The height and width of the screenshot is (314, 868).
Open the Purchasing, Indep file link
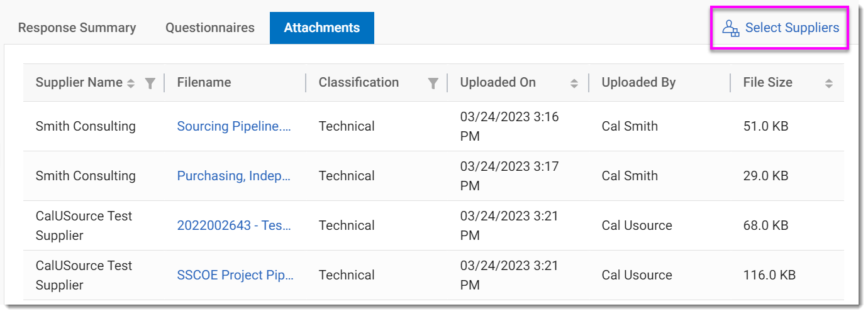coord(234,176)
